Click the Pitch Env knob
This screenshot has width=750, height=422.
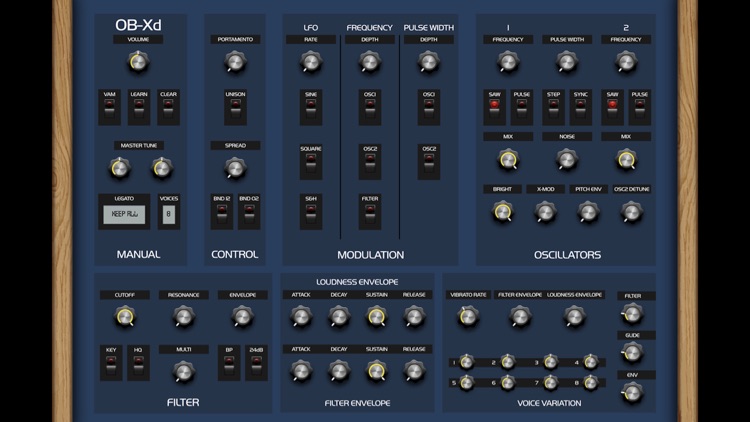(x=588, y=212)
